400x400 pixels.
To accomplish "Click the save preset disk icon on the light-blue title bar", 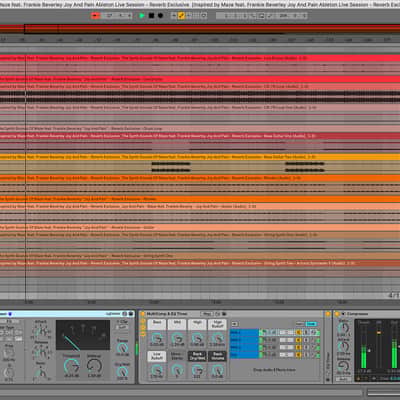I will pyautogui.click(x=131, y=314).
